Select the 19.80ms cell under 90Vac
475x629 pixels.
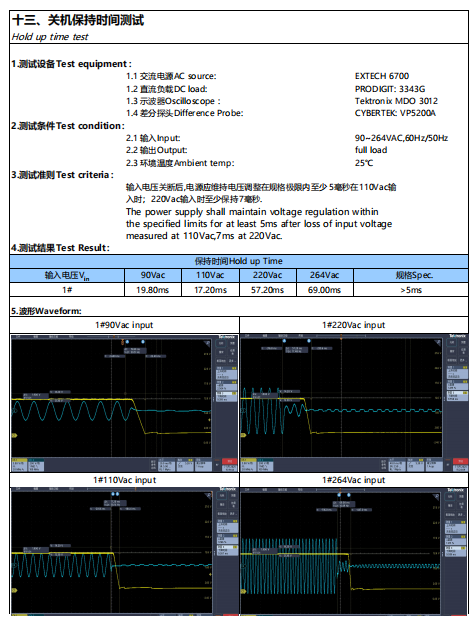(153, 290)
